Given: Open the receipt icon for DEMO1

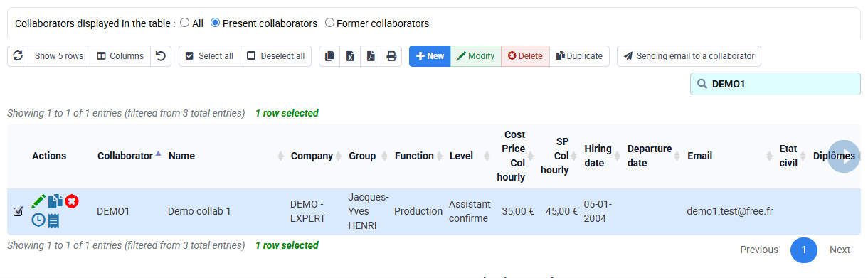Looking at the screenshot, I should (x=53, y=220).
